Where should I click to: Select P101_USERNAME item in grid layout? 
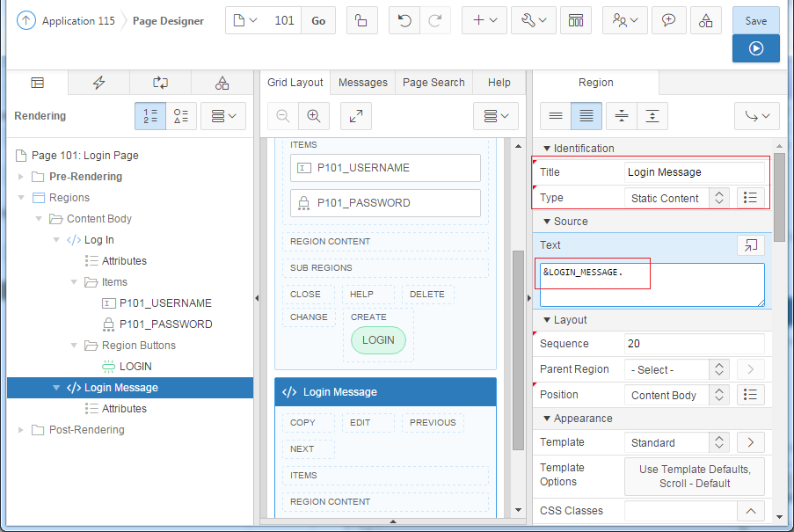pos(385,168)
